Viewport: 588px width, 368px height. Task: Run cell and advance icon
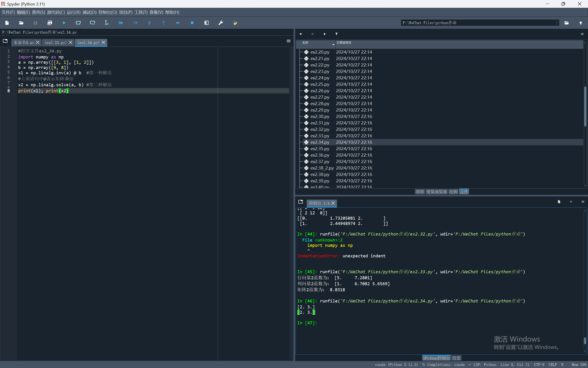tap(93, 23)
